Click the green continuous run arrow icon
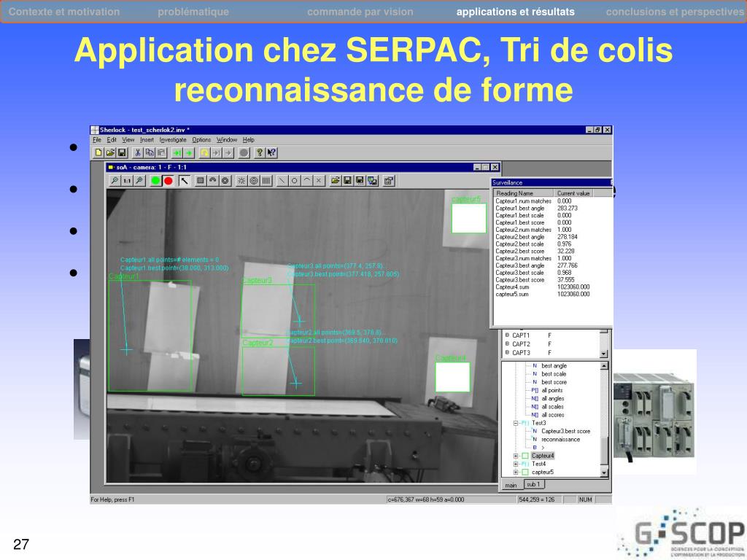Viewport: 747px width, 560px height. (x=189, y=153)
